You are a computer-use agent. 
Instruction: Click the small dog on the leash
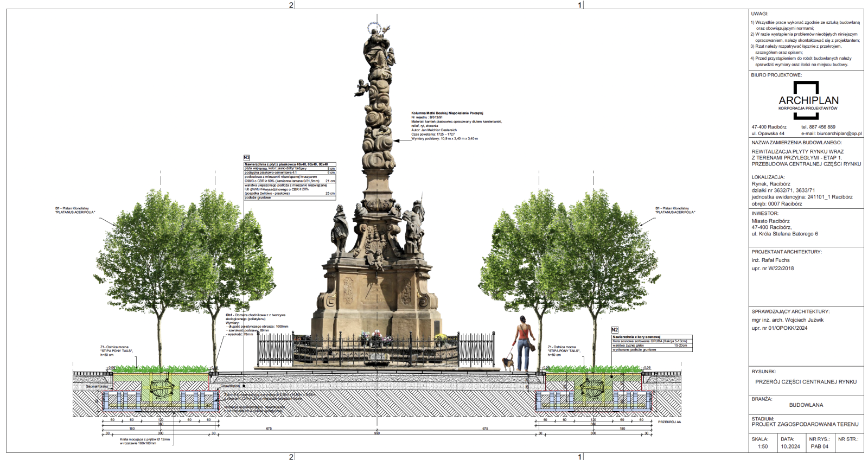[507, 362]
